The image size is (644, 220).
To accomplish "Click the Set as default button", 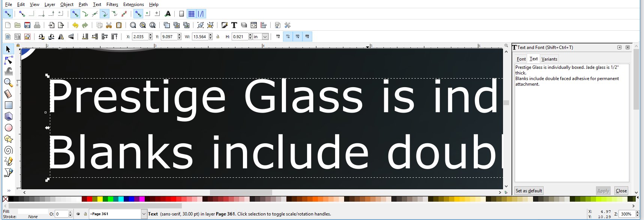I will point(529,191).
